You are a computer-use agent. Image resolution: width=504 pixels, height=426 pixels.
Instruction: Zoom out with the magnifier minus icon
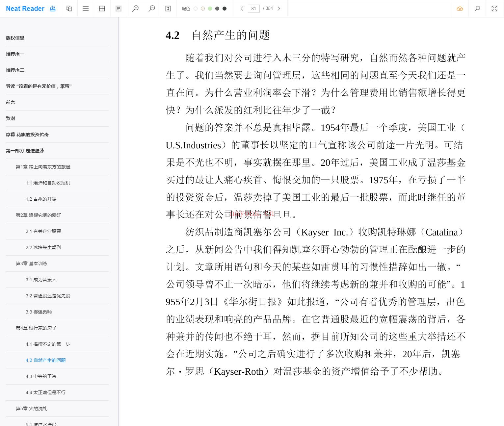[152, 9]
